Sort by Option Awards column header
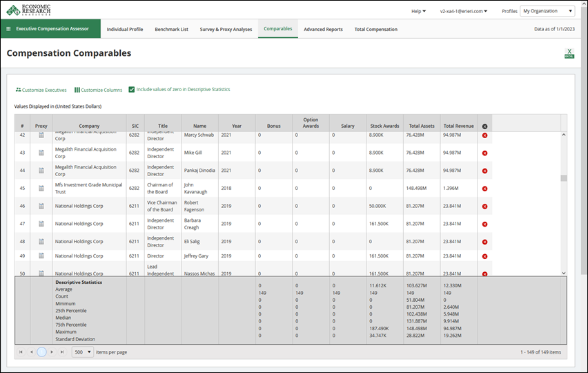This screenshot has height=373, width=588. click(x=311, y=123)
